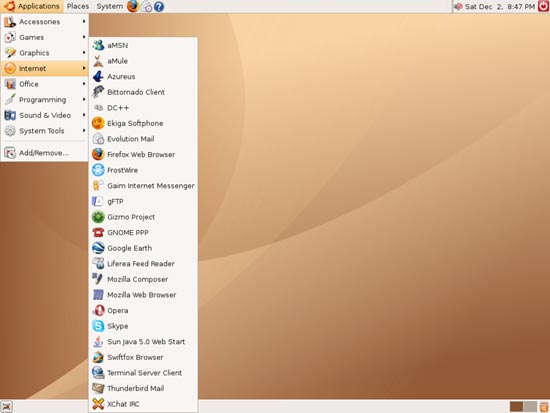This screenshot has height=413, width=550.
Task: Expand the Accessories submenu arrow
Action: pos(84,21)
